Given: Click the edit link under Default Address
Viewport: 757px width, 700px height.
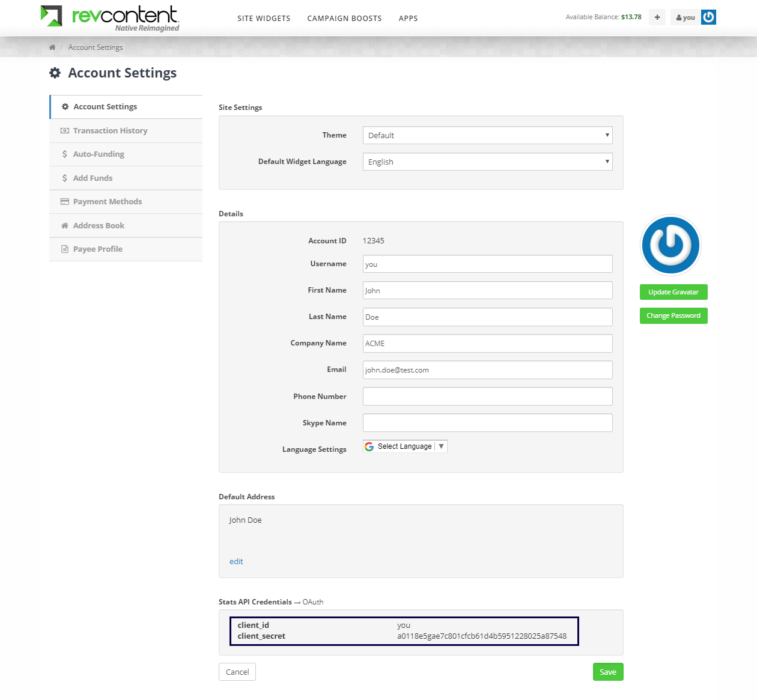Looking at the screenshot, I should click(x=236, y=562).
